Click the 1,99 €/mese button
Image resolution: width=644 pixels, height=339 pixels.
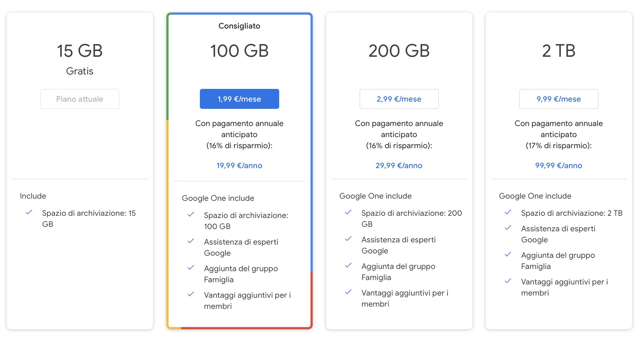[239, 99]
